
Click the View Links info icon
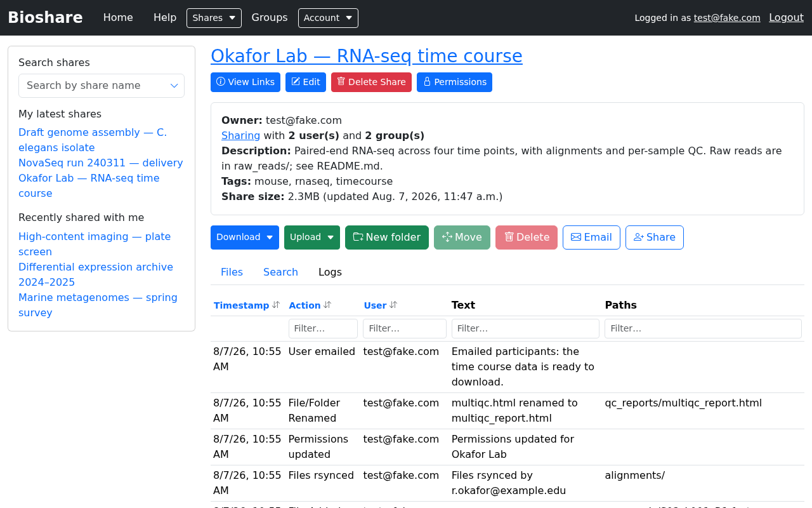221,82
